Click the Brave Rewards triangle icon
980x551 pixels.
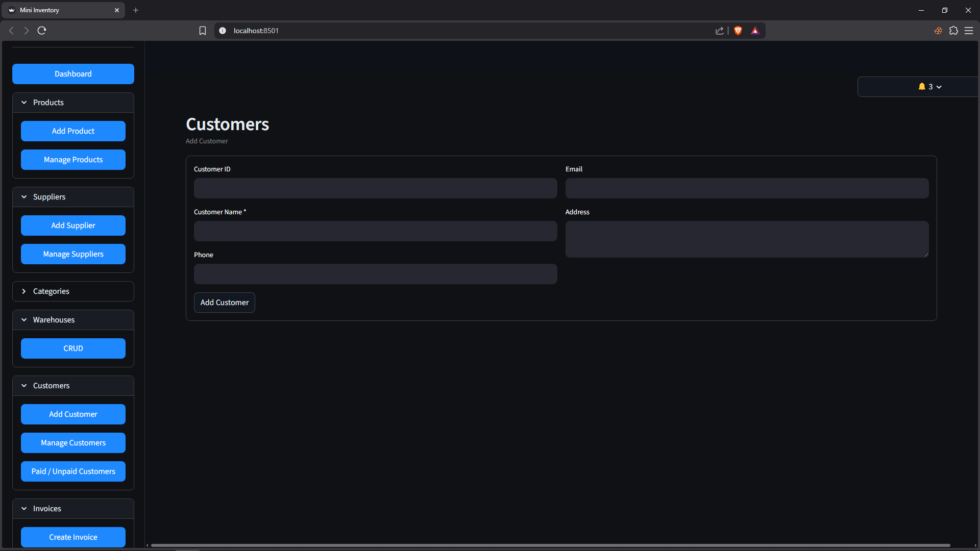[x=755, y=31]
